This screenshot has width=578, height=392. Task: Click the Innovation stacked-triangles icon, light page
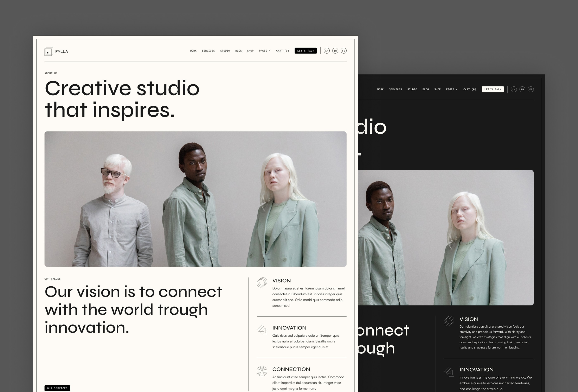[262, 330]
